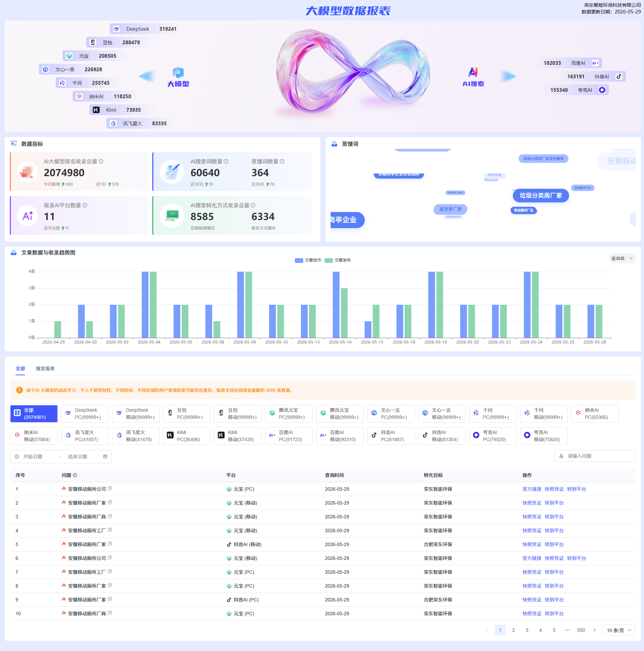Show info tooltip for AI大模型排名收录总量
Viewport: 644px width, 651px height.
pyautogui.click(x=101, y=162)
